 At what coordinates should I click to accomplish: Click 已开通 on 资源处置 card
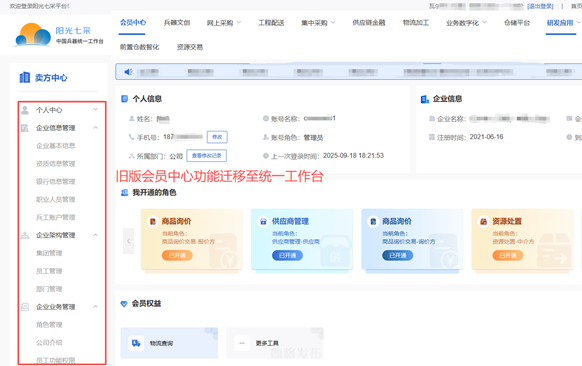click(x=508, y=255)
